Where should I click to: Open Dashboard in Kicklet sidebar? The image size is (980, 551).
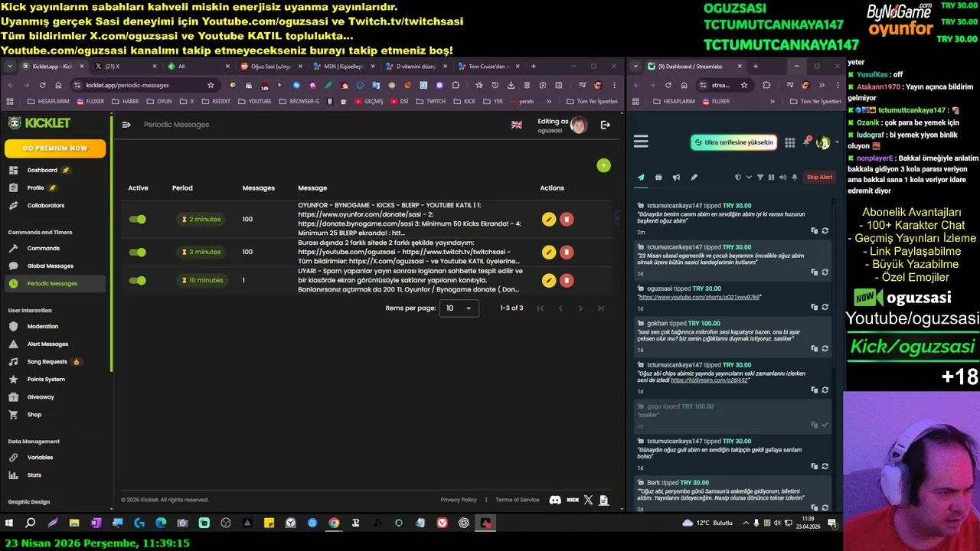(42, 170)
